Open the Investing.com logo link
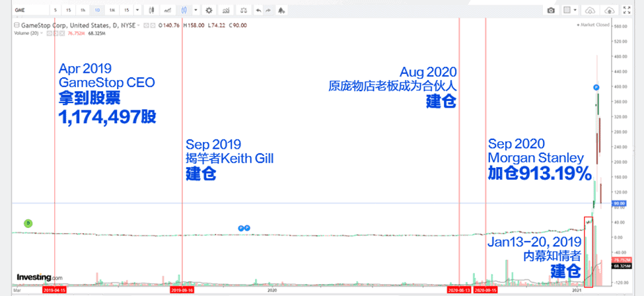 [x=40, y=277]
